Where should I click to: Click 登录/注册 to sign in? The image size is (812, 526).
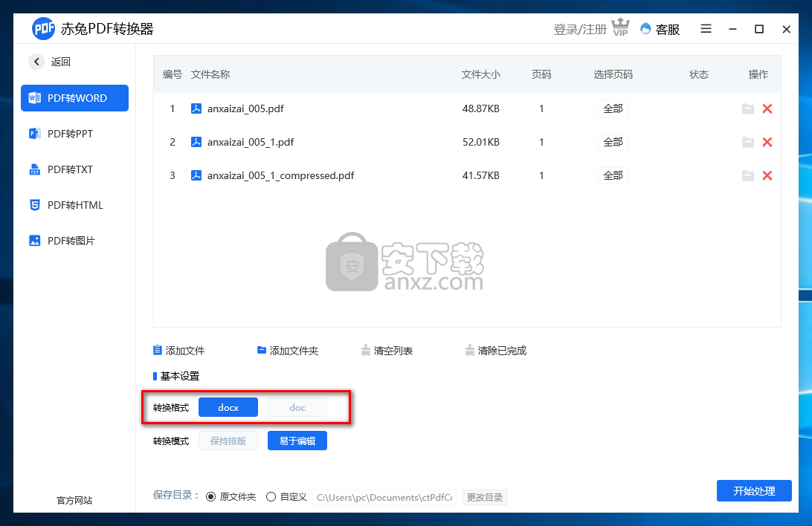(580, 30)
